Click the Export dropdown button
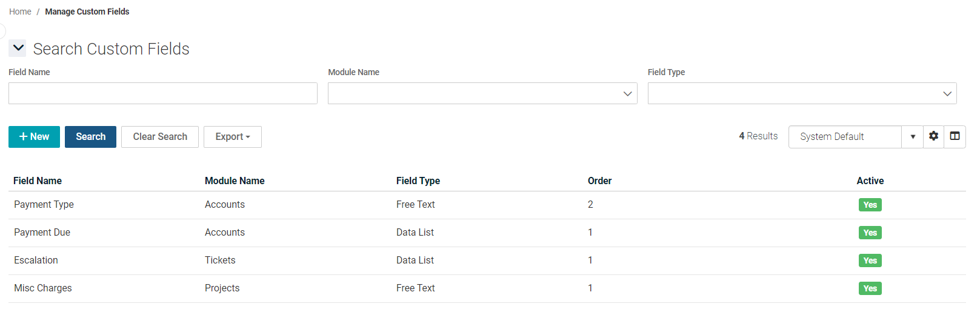This screenshot has height=335, width=980. tap(232, 137)
